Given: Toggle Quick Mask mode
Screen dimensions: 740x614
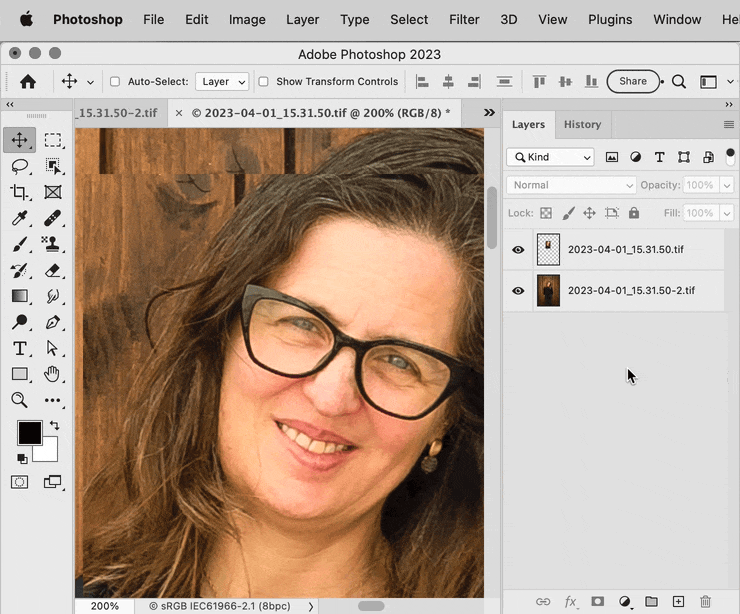Looking at the screenshot, I should click(x=19, y=482).
